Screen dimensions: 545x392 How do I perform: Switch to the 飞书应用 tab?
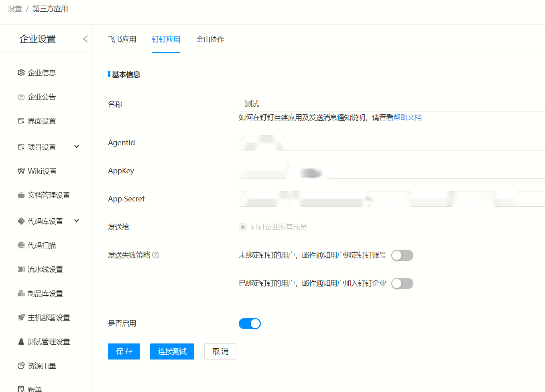(x=122, y=39)
